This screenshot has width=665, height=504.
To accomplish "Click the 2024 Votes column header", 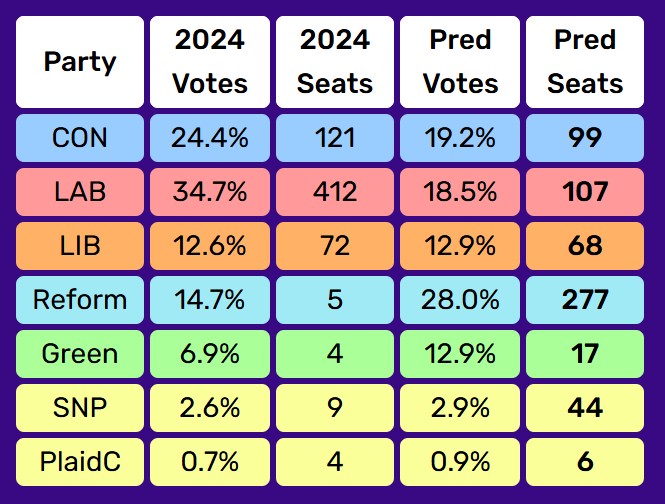I will (x=210, y=62).
